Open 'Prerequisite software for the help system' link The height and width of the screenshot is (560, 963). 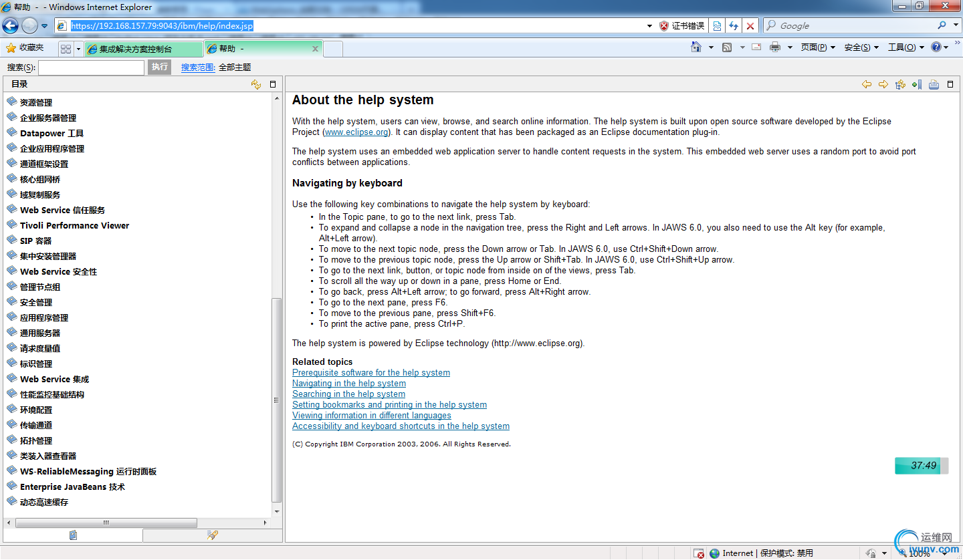coord(371,373)
